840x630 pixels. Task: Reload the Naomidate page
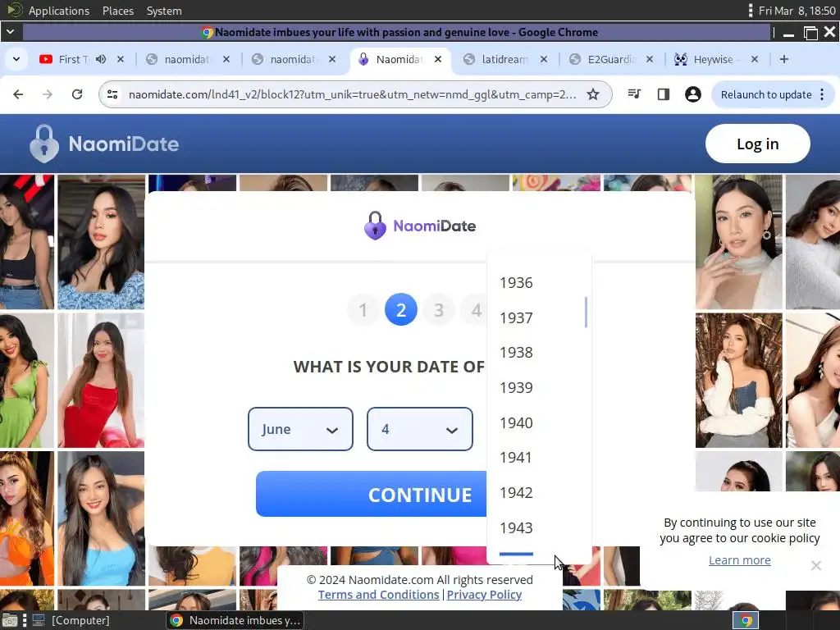(x=77, y=94)
